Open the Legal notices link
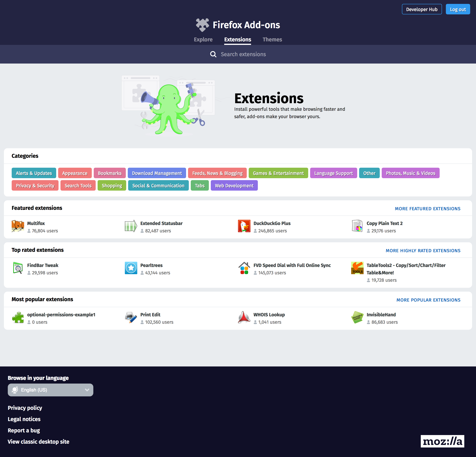Image resolution: width=476 pixels, height=457 pixels. click(24, 419)
